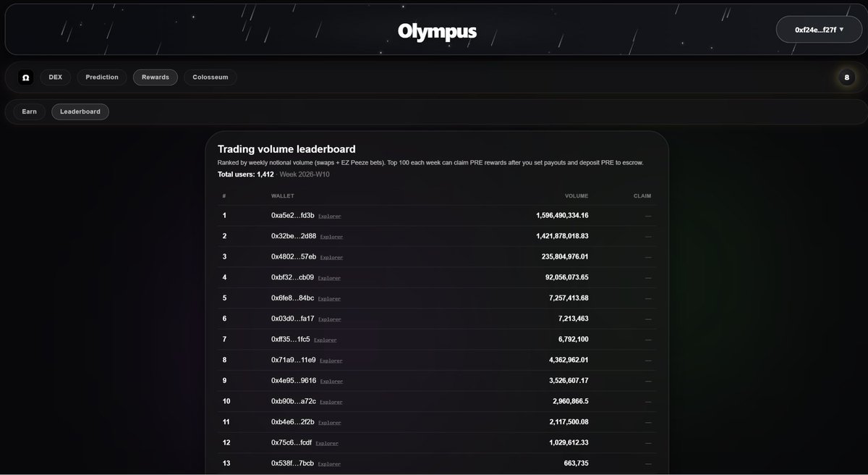Click wallet address 0x75c6...fcdf
Image resolution: width=868 pixels, height=475 pixels.
coord(292,442)
